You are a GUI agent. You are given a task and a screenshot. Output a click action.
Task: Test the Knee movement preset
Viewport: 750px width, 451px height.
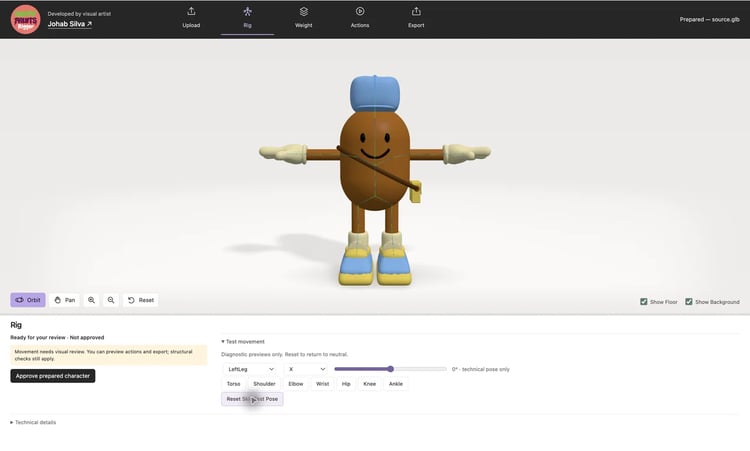coord(369,384)
